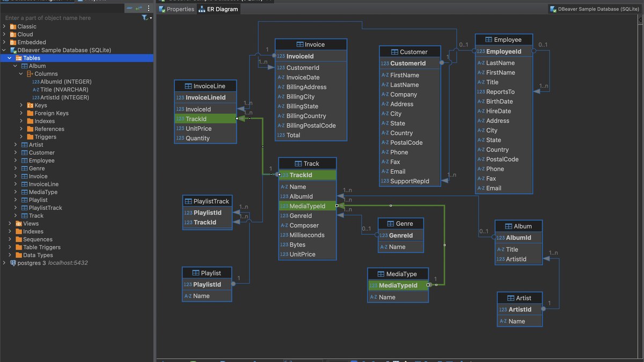Click the navigator filter funnel icon
The image size is (644, 362).
pos(144,18)
